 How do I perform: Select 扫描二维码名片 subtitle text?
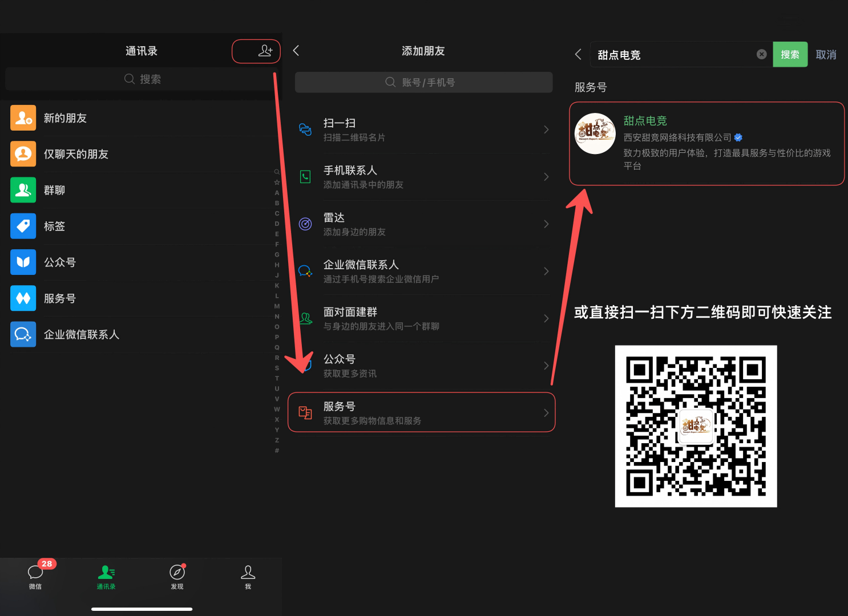coord(354,137)
